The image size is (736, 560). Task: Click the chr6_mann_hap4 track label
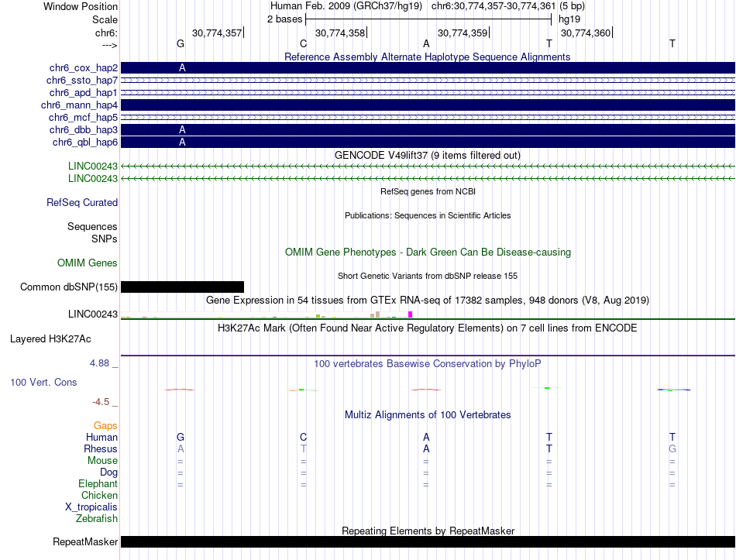click(x=79, y=105)
